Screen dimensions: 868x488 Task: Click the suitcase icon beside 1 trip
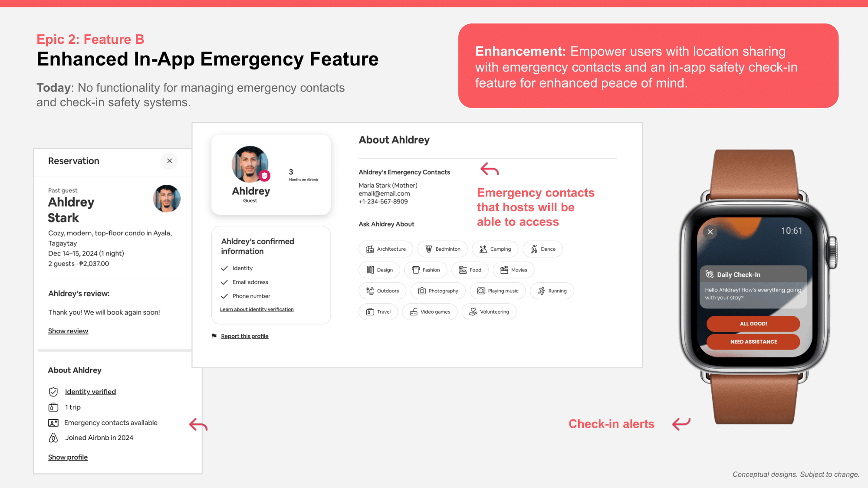tap(53, 407)
